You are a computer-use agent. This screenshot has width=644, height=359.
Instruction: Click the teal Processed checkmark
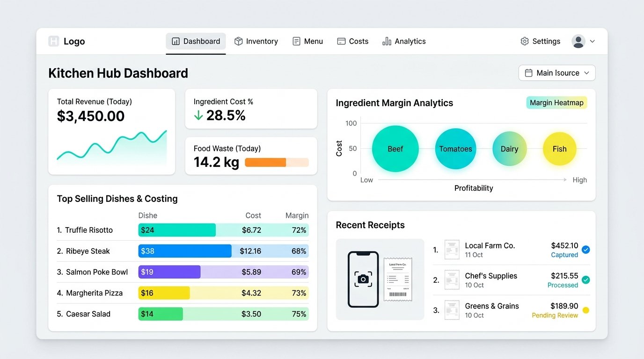[x=586, y=280]
